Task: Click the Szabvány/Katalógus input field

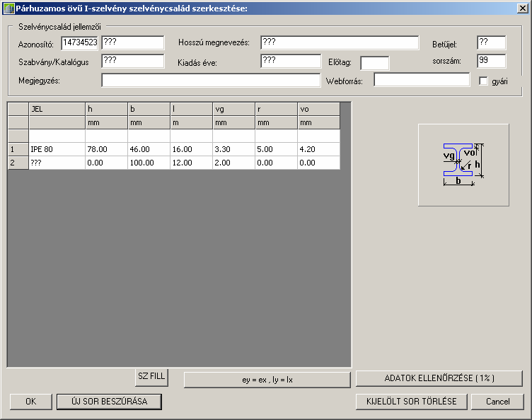Action: pos(133,61)
